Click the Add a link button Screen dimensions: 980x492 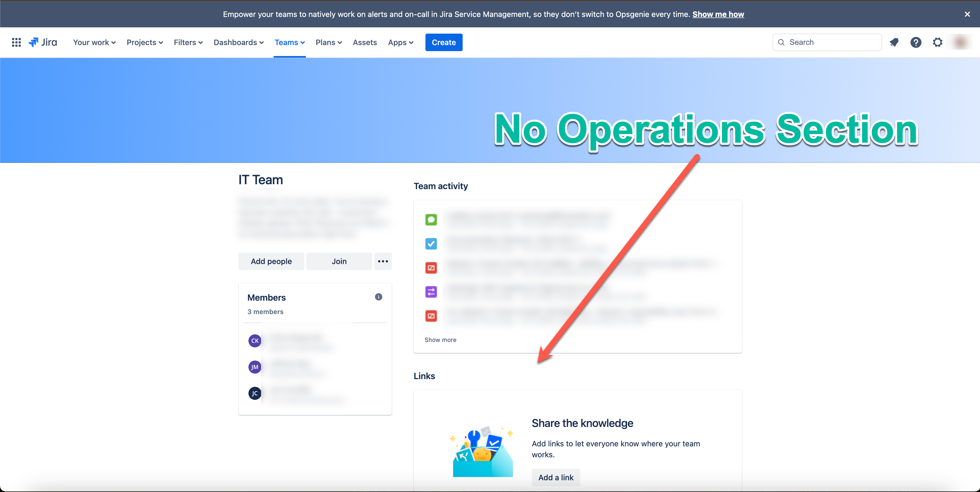[x=555, y=477]
